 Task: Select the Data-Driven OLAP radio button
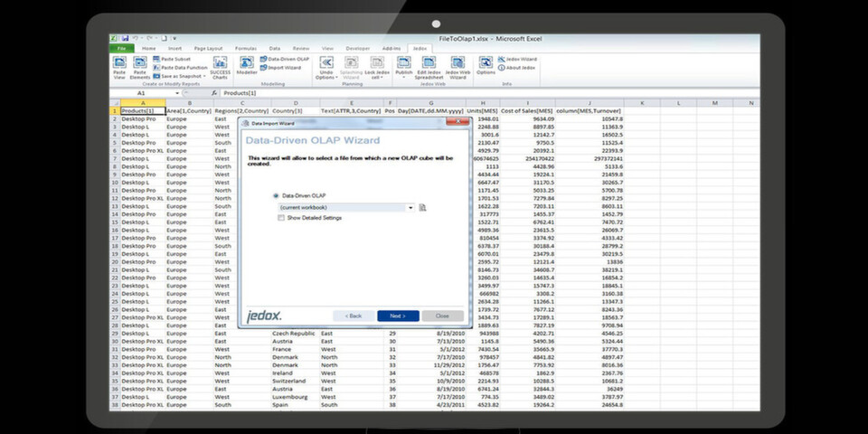point(277,196)
